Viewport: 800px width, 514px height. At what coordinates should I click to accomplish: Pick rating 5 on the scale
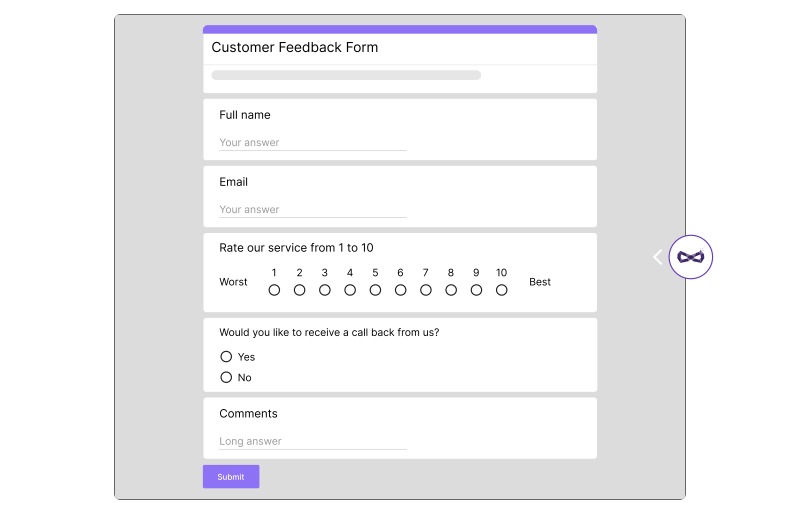click(375, 290)
